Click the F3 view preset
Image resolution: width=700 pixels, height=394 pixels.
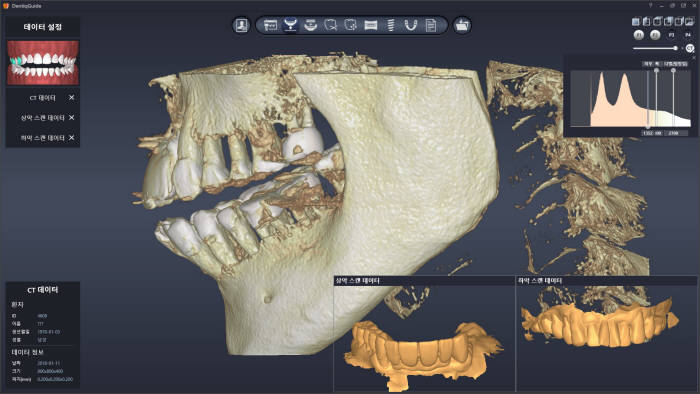pos(671,35)
